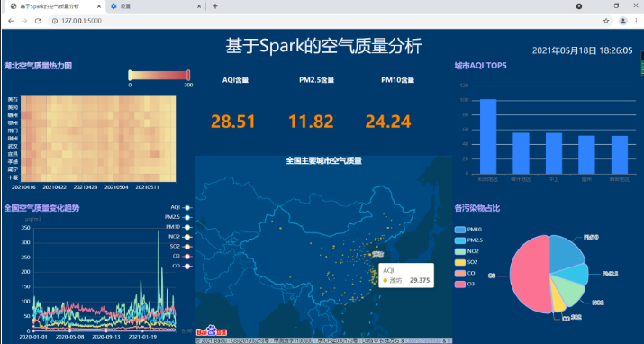Toggle the AQI series in the trend legend
This screenshot has height=344, width=644.
click(181, 208)
